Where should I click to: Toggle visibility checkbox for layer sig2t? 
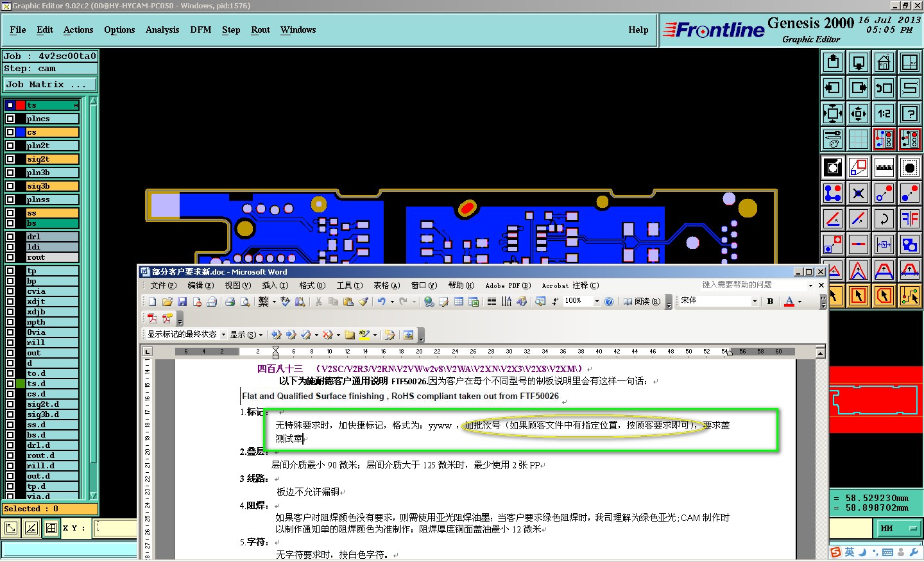pyautogui.click(x=10, y=159)
